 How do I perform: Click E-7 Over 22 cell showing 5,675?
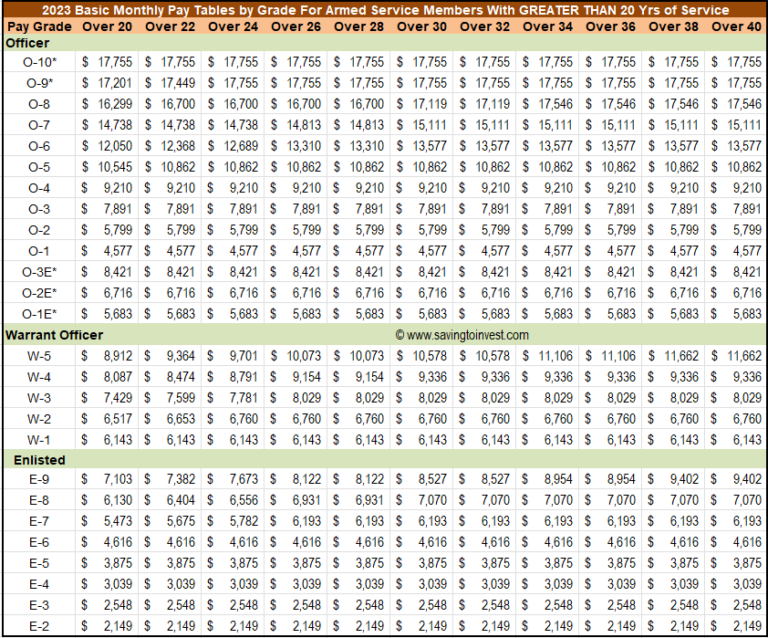point(170,521)
